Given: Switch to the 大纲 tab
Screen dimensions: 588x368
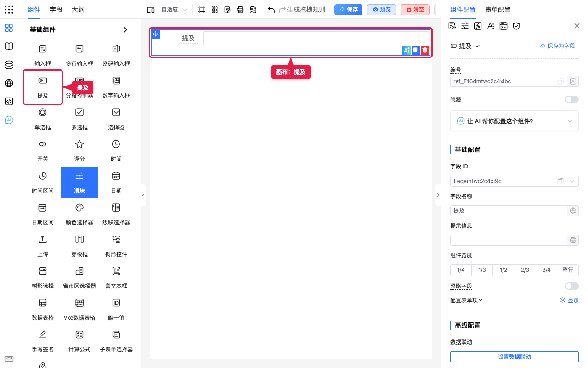Looking at the screenshot, I should click(x=78, y=10).
